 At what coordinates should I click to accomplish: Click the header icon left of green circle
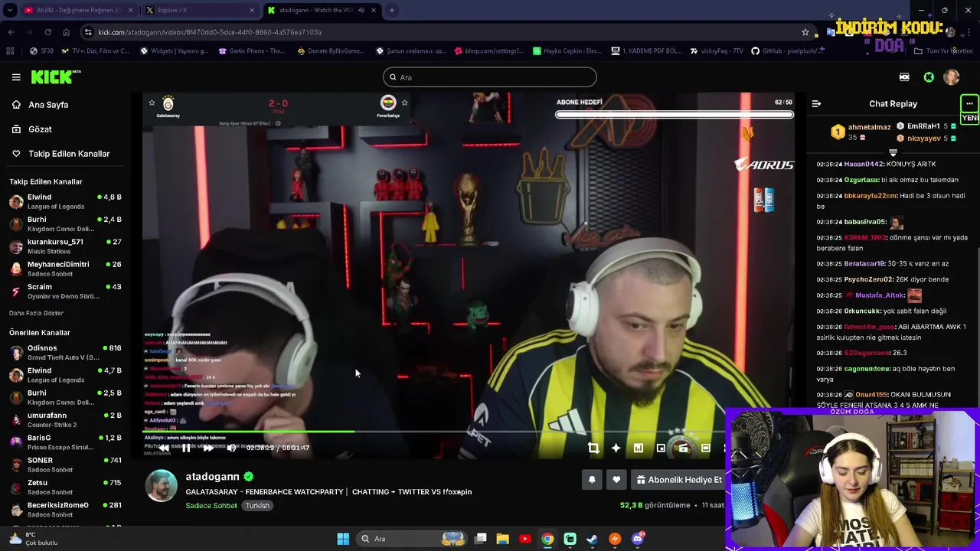[x=904, y=77]
